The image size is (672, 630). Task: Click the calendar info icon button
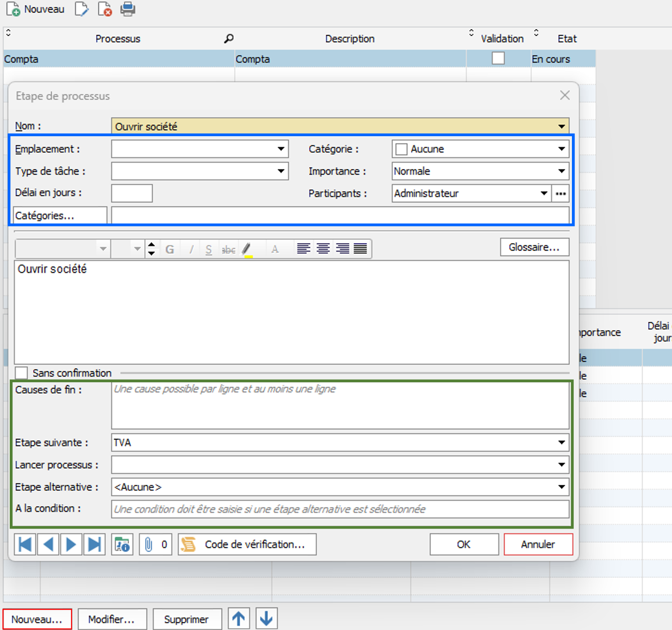tap(122, 544)
